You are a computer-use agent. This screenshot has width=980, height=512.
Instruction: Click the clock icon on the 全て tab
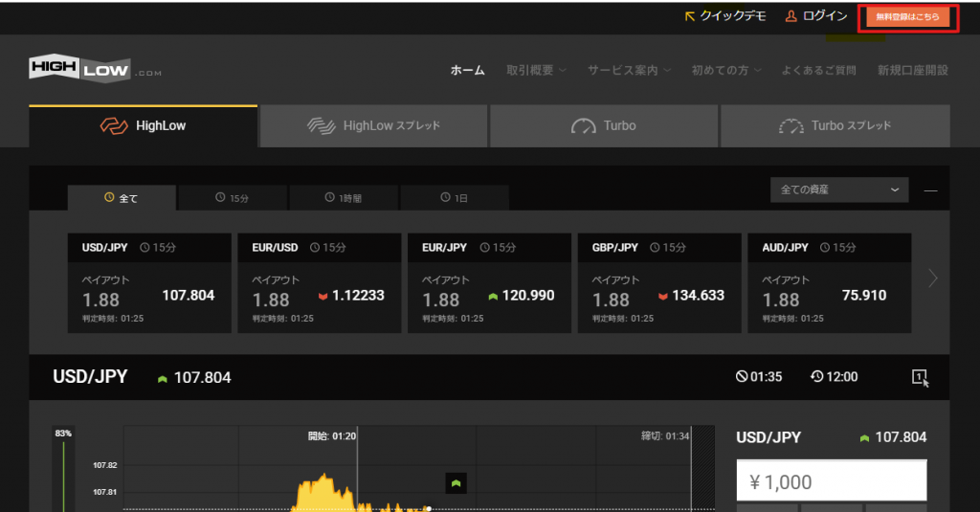109,197
